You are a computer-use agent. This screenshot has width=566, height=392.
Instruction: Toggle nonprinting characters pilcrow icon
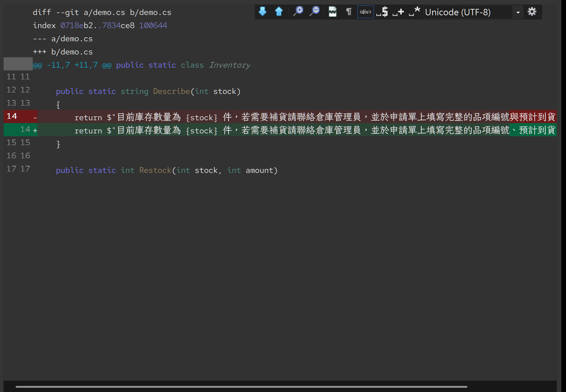pyautogui.click(x=349, y=12)
